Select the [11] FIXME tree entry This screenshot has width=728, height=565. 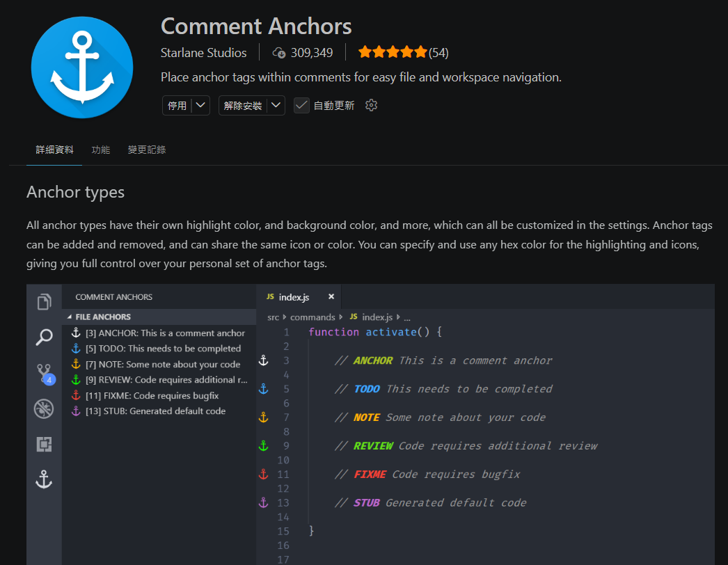(158, 395)
